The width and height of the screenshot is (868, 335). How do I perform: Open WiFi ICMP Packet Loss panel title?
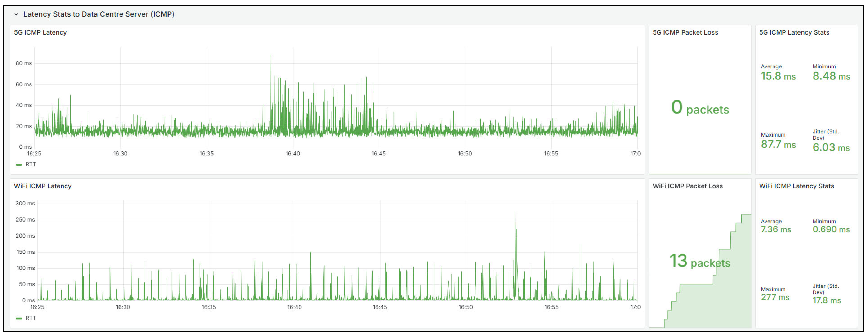click(688, 186)
